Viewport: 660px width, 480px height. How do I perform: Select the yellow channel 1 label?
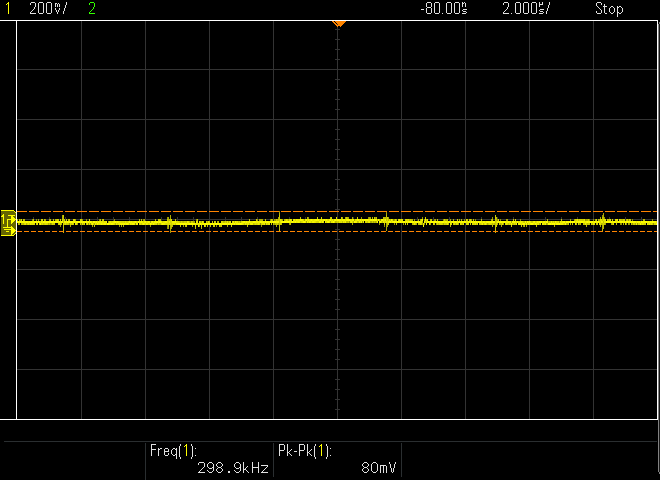8,9
